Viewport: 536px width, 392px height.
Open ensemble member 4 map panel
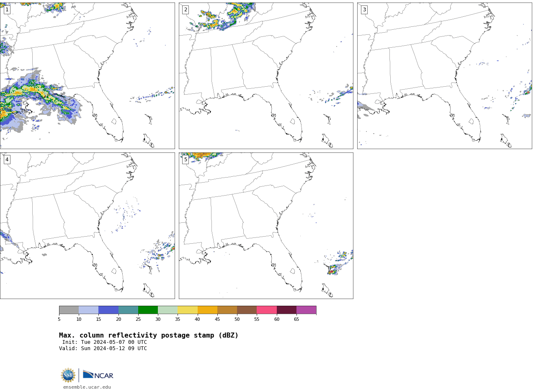[87, 226]
